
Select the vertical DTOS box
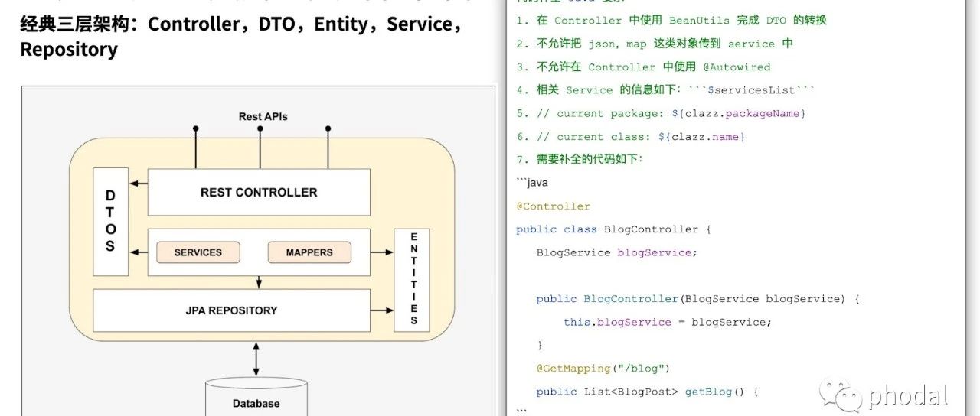tap(110, 223)
